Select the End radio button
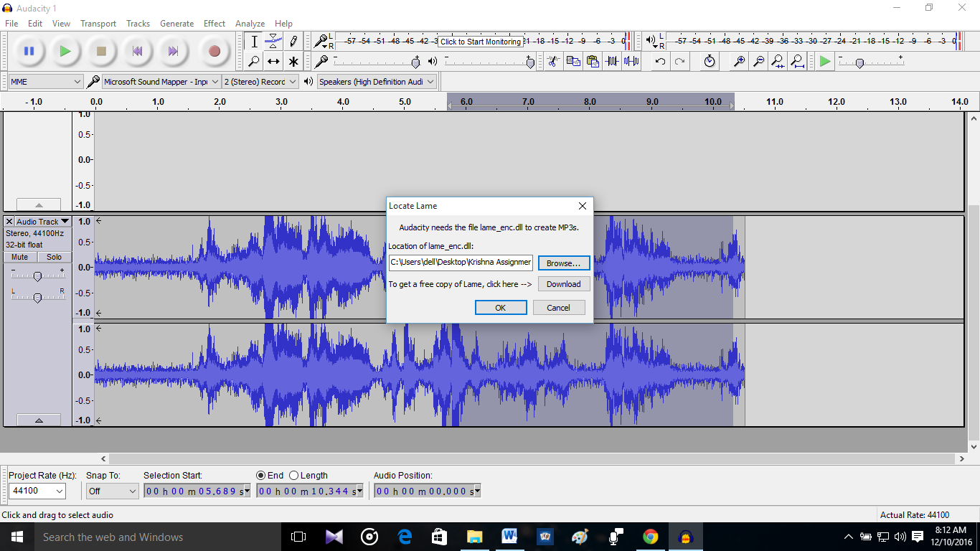This screenshot has height=551, width=980. click(x=261, y=476)
